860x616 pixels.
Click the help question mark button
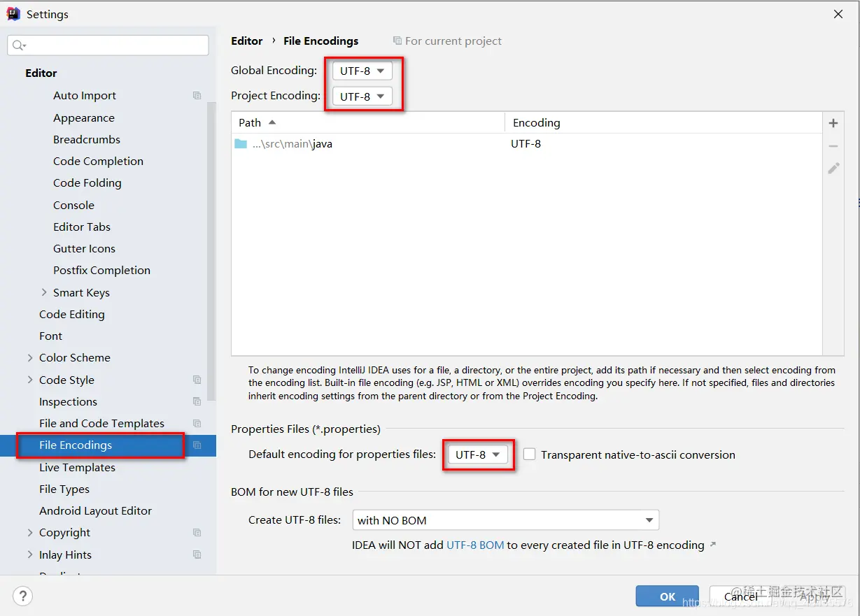tap(23, 596)
